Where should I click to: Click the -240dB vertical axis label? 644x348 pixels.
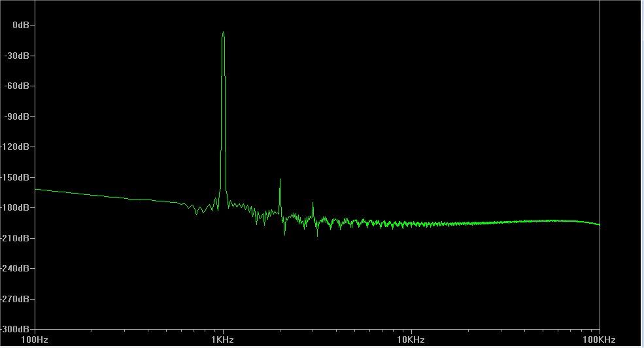click(15, 268)
